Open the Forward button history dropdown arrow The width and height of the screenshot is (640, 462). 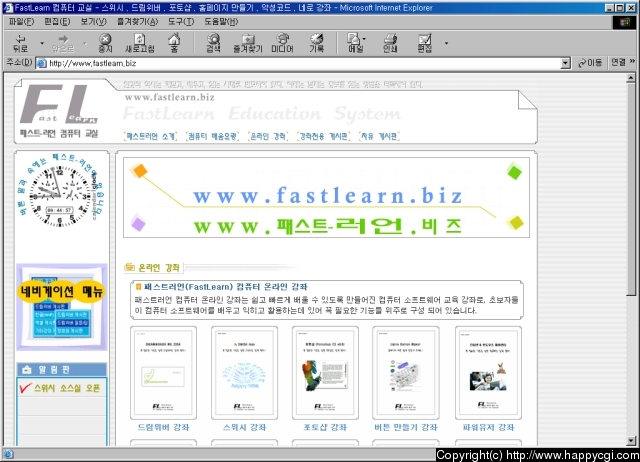85,43
